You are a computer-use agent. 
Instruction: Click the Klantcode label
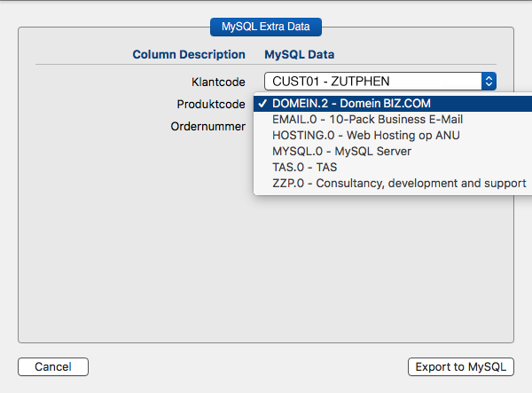[x=218, y=83]
